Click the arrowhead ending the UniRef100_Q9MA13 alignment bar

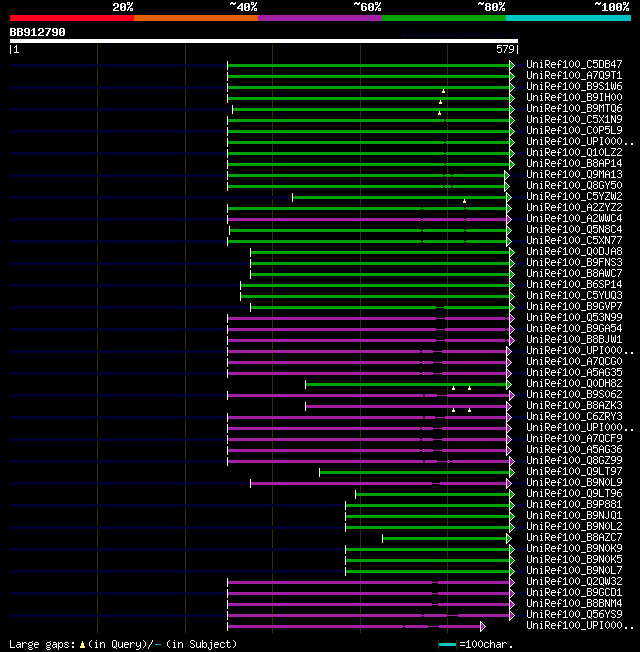click(x=507, y=175)
